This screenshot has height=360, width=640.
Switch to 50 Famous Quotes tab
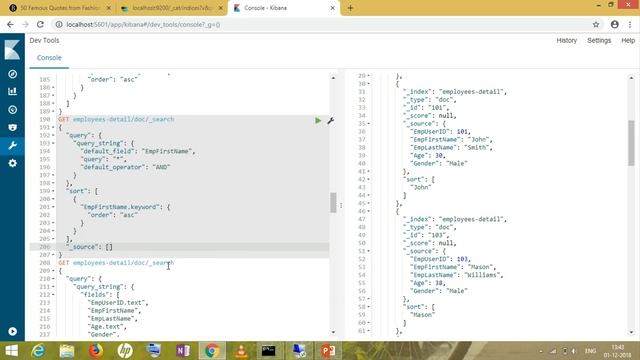tap(60, 8)
